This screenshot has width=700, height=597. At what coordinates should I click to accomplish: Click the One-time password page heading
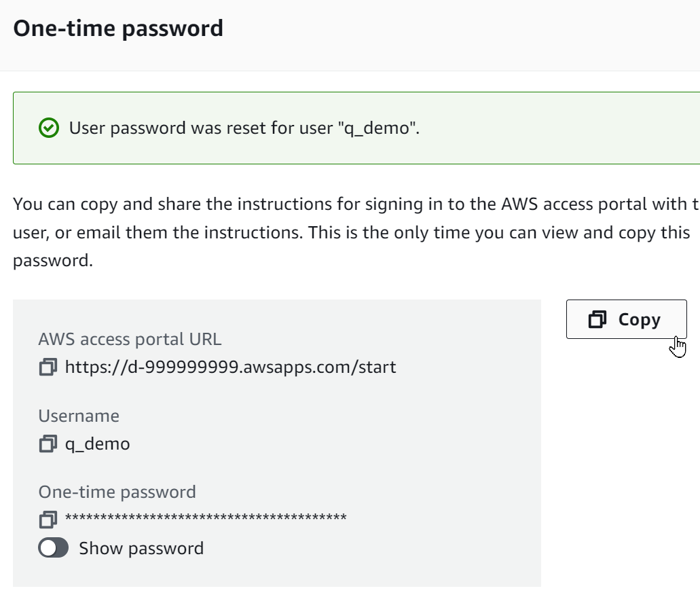pos(119,28)
